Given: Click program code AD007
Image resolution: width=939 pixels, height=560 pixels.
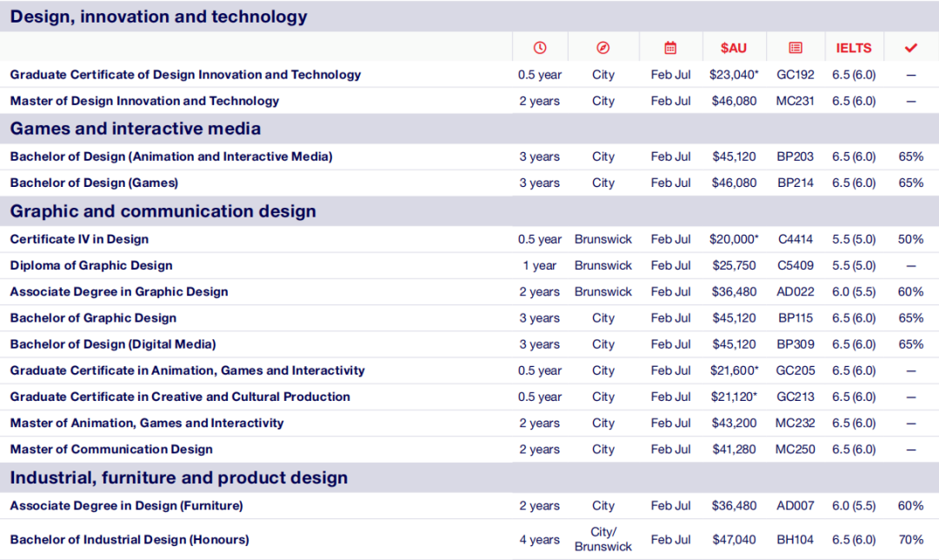Looking at the screenshot, I should point(796,506).
